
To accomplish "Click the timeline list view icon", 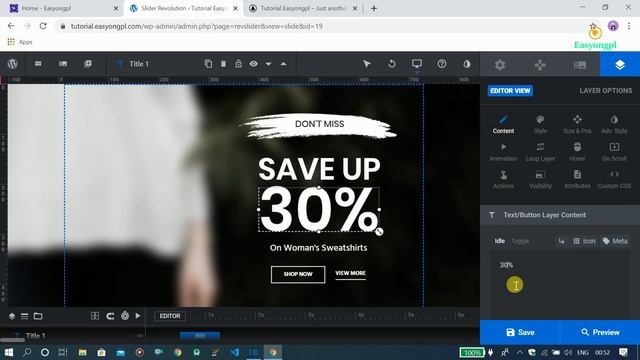I will click(24, 316).
